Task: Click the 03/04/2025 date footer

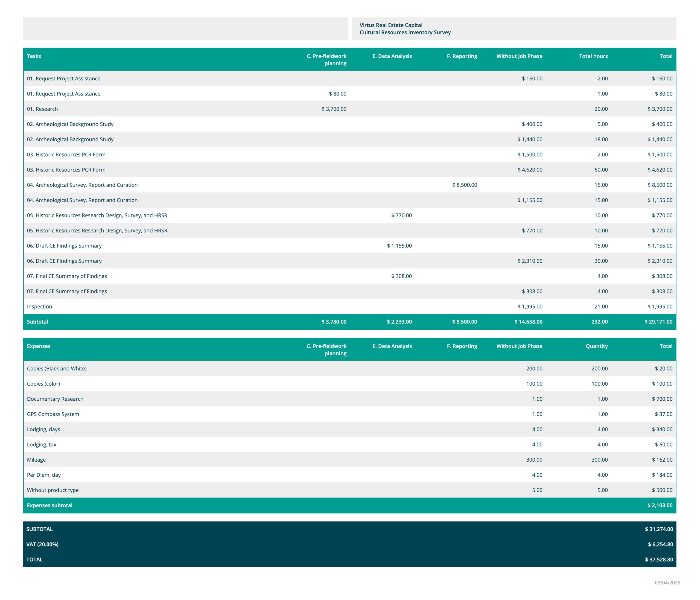Action: (667, 582)
